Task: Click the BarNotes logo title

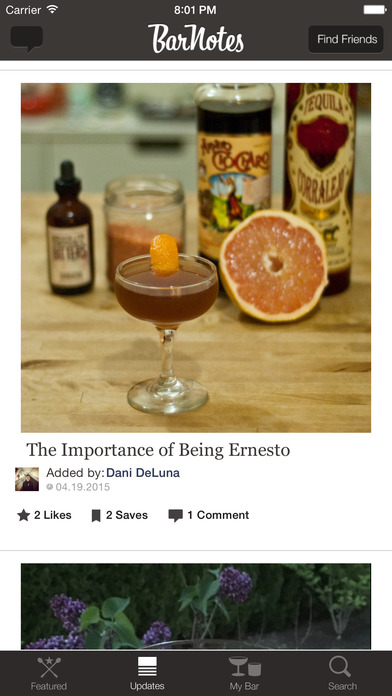Action: (x=196, y=39)
